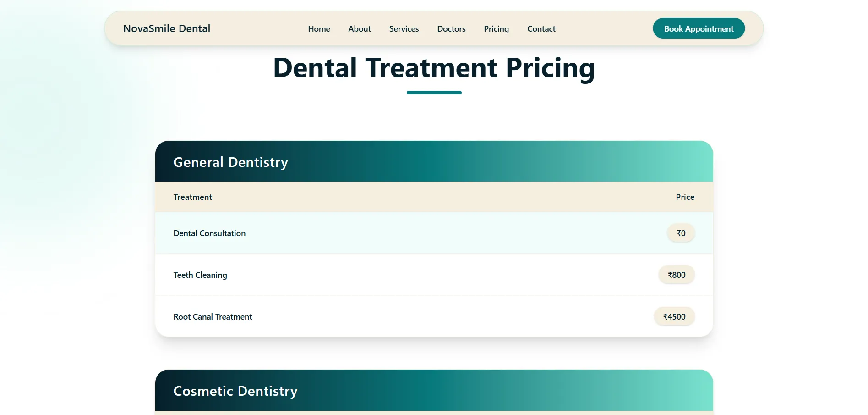Click the Treatment column header
This screenshot has width=868, height=415.
tap(192, 197)
